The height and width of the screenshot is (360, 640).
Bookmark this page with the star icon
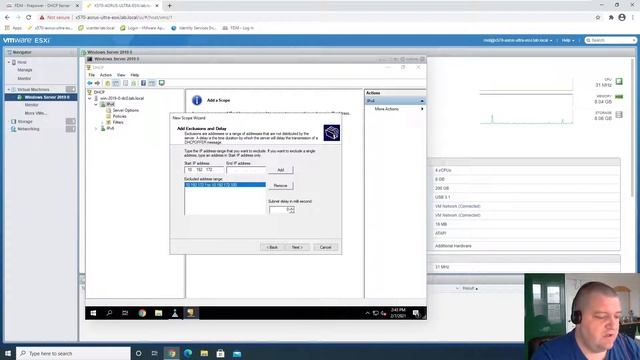click(x=598, y=18)
